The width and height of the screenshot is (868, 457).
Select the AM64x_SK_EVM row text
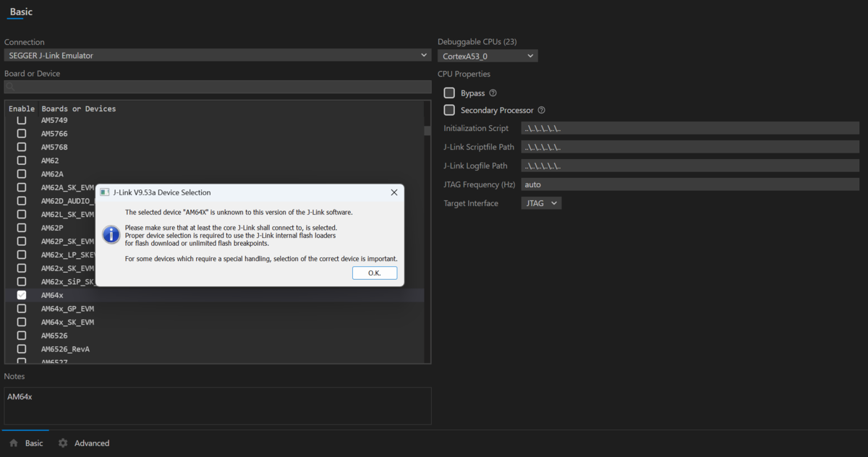[x=67, y=322]
